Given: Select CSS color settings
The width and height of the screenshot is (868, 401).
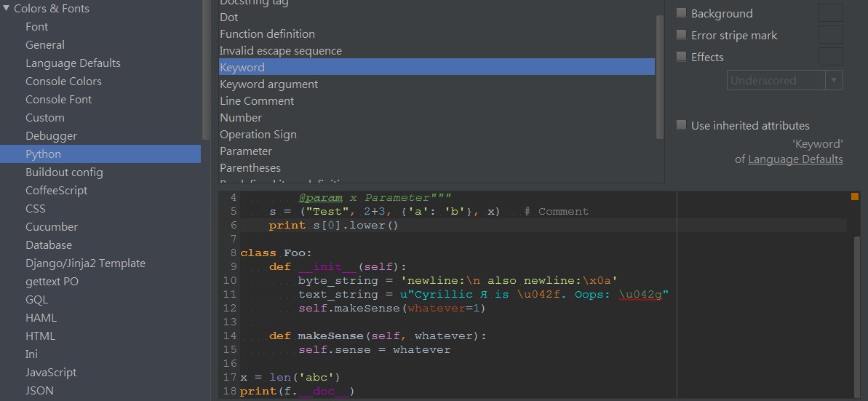Looking at the screenshot, I should point(36,209).
